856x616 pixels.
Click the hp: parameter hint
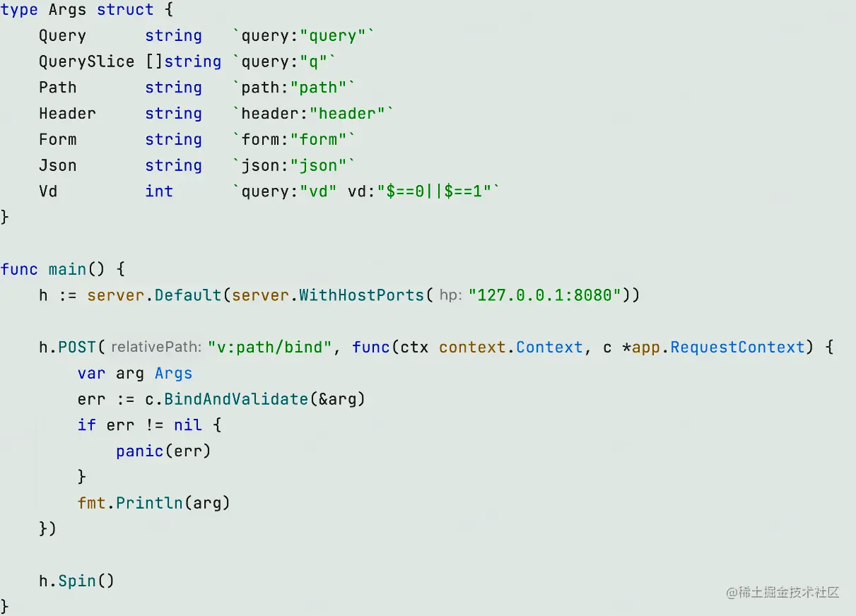click(450, 295)
